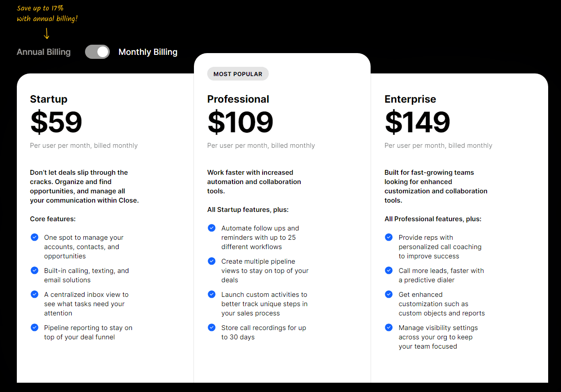Screen dimensions: 561x392
Task: Select the checkmark beside "predictive dialer" feature
Action: pyautogui.click(x=389, y=270)
